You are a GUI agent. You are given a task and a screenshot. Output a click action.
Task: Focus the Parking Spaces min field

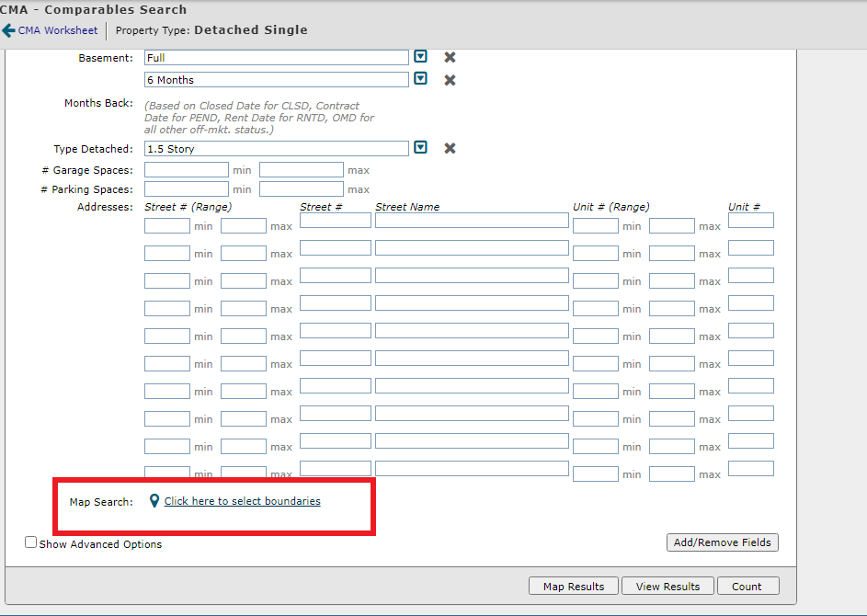[187, 189]
